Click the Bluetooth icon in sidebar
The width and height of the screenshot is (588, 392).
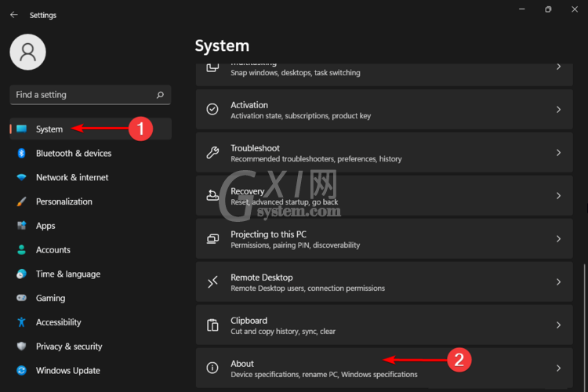[21, 153]
